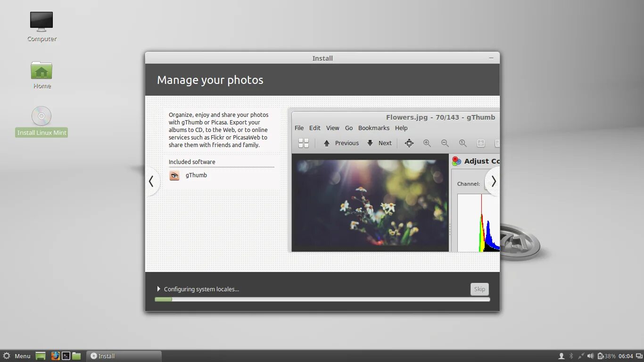This screenshot has width=644, height=362.
Task: Click the zoom-to-fit icon in gThumb toolbar
Action: 481,143
